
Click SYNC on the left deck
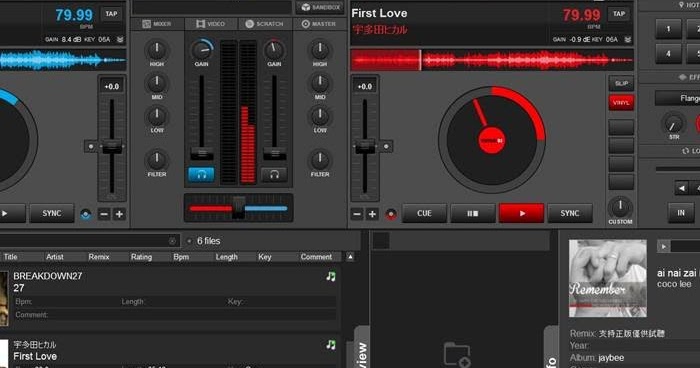coord(52,213)
